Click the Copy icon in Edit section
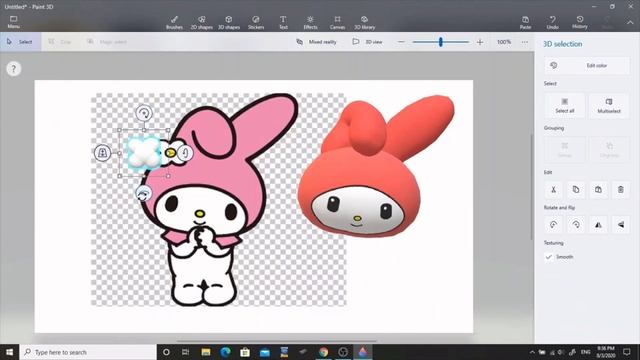640x360 pixels. pyautogui.click(x=576, y=189)
